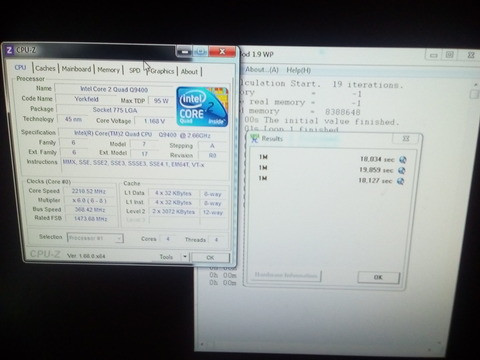480x360 pixels.
Task: Select the 19.859 sec result value
Action: coord(376,170)
